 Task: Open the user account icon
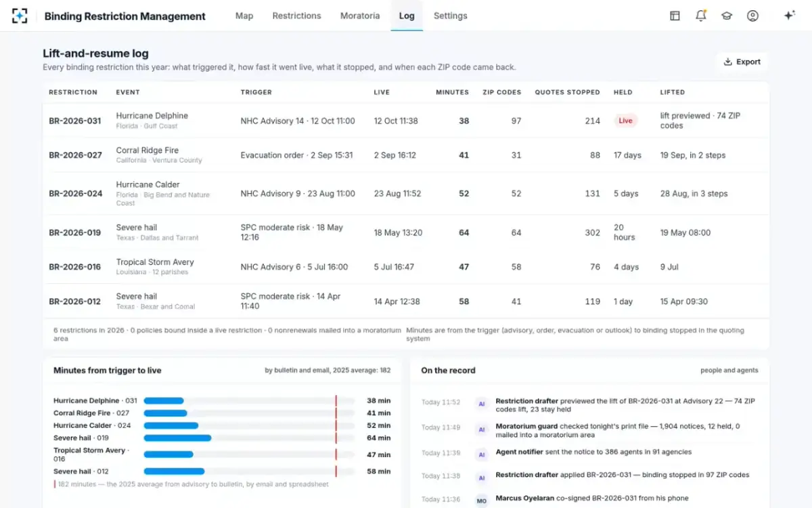[x=752, y=16]
